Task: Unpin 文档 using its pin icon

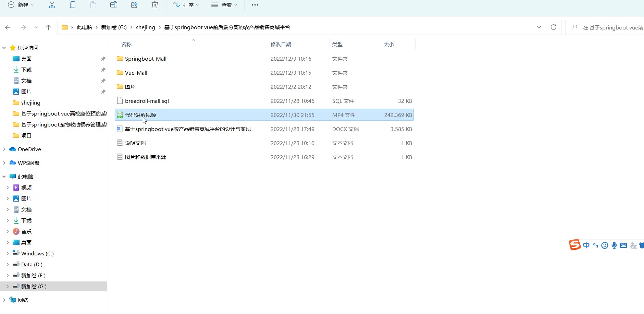Action: coord(103,81)
